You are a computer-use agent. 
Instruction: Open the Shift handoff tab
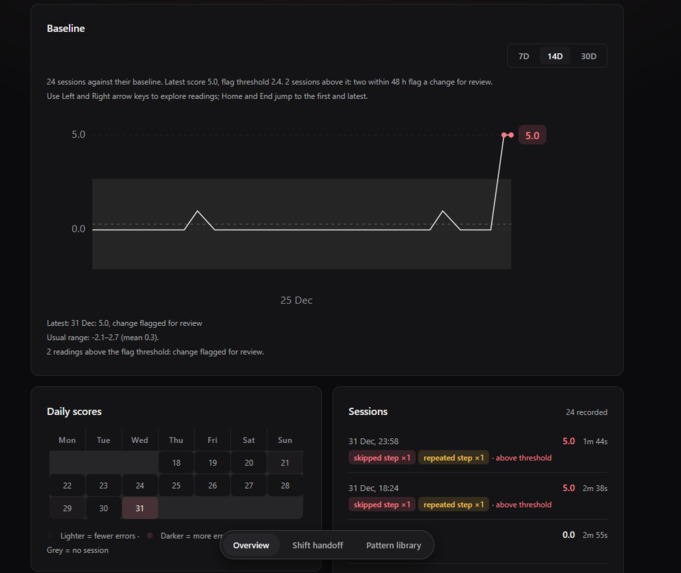pyautogui.click(x=317, y=545)
